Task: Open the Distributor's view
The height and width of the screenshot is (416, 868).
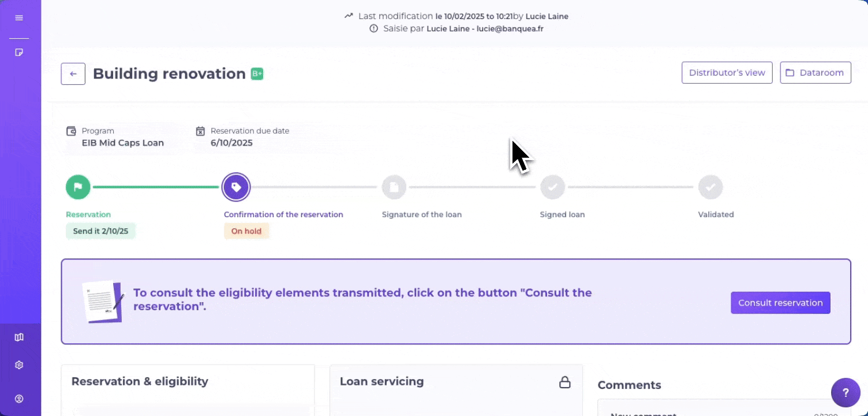Action: pyautogui.click(x=727, y=73)
